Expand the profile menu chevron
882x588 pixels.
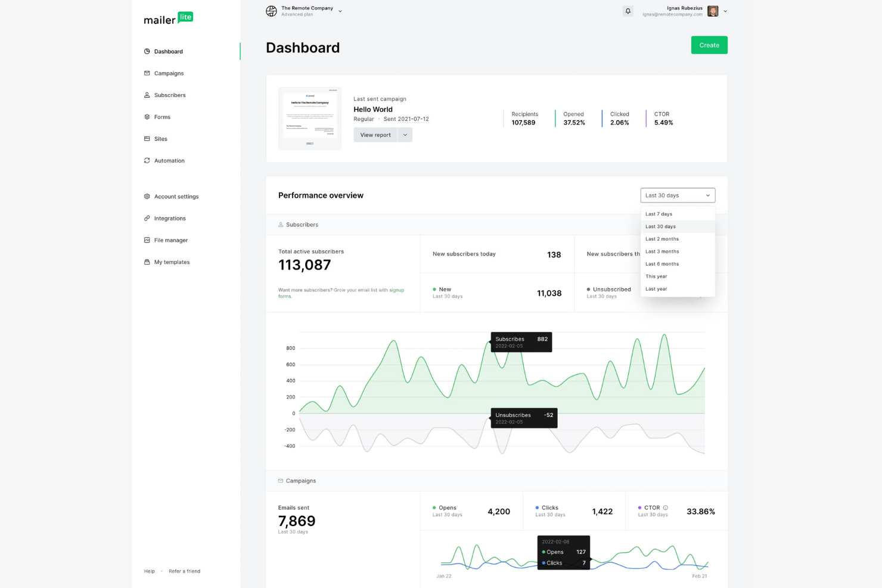725,11
